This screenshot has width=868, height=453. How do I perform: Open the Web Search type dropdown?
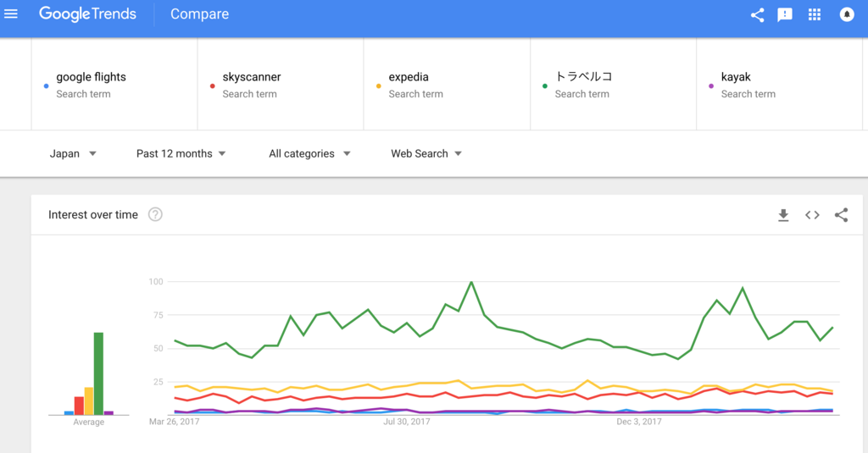(x=426, y=154)
